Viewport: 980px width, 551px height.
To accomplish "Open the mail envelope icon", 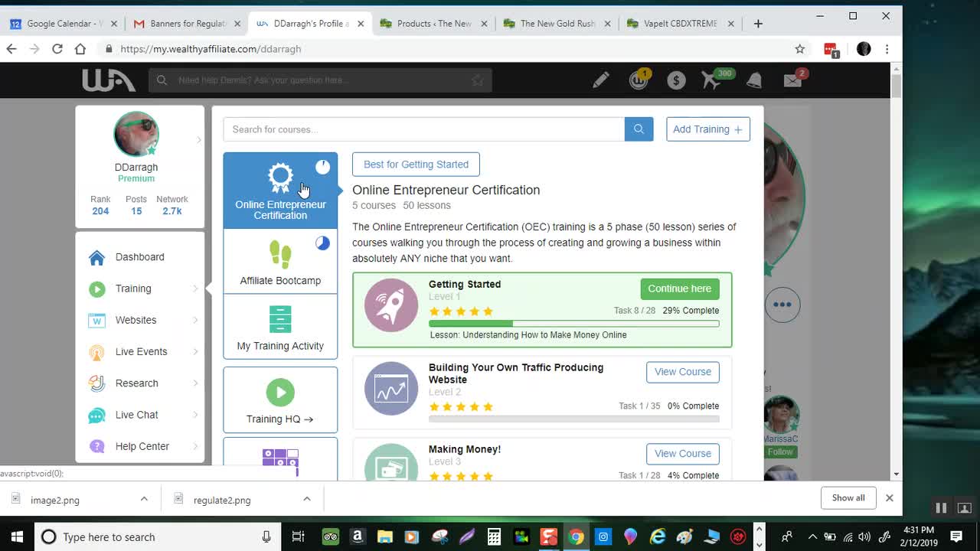I will pos(793,80).
